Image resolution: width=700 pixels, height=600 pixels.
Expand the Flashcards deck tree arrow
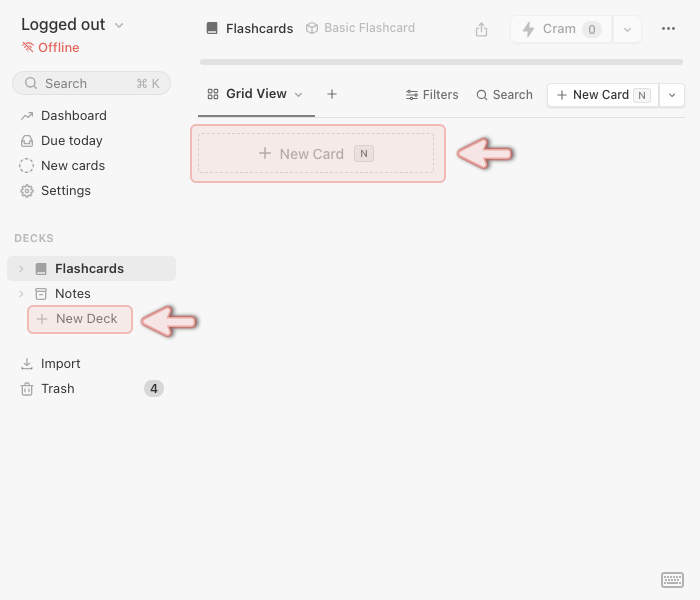pos(21,269)
